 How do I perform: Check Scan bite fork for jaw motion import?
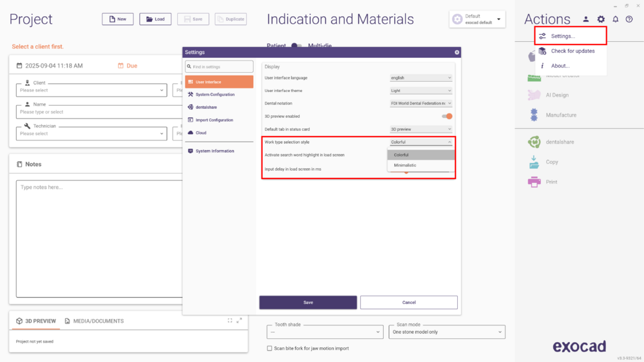click(x=269, y=348)
